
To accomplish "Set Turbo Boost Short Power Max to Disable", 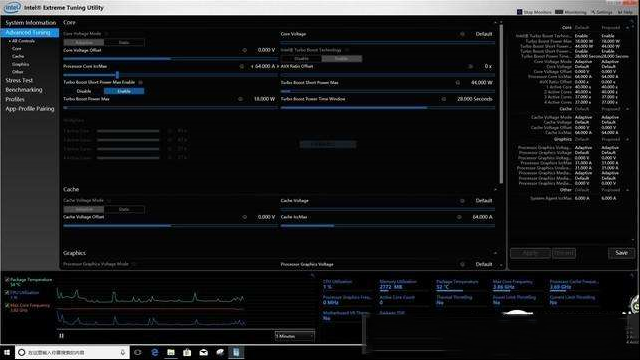I will 84,91.
